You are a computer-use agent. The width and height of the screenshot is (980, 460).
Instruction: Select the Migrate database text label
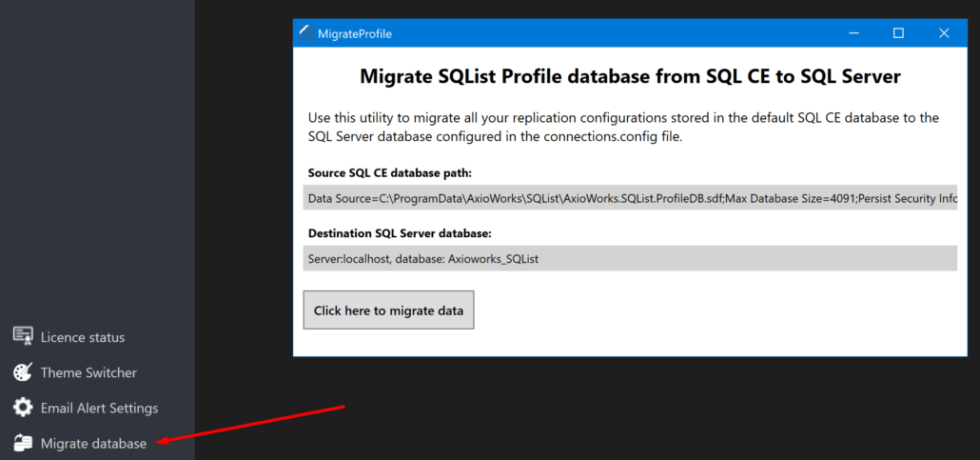[94, 444]
